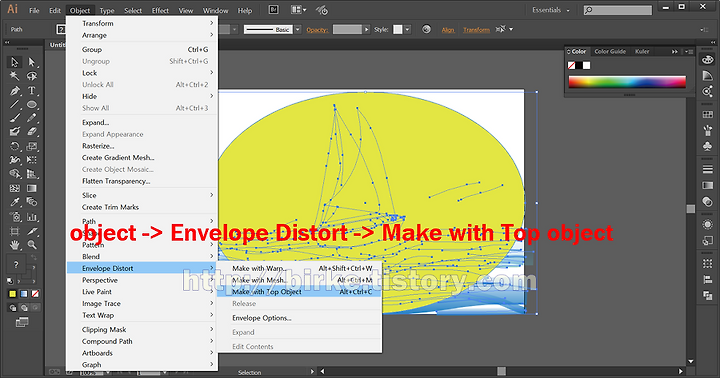Select the Pen tool
This screenshot has height=378, width=720.
click(15, 90)
